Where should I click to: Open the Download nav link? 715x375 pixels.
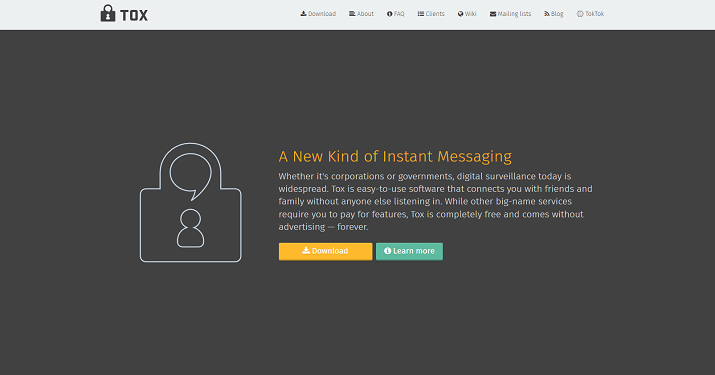click(x=318, y=14)
